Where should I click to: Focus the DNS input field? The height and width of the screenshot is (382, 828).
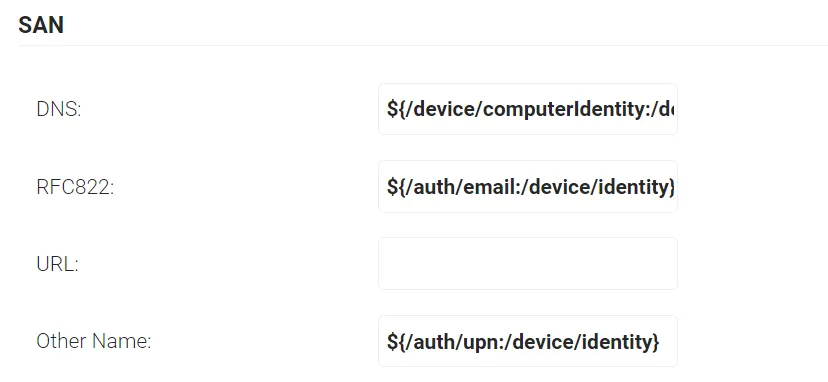528,109
